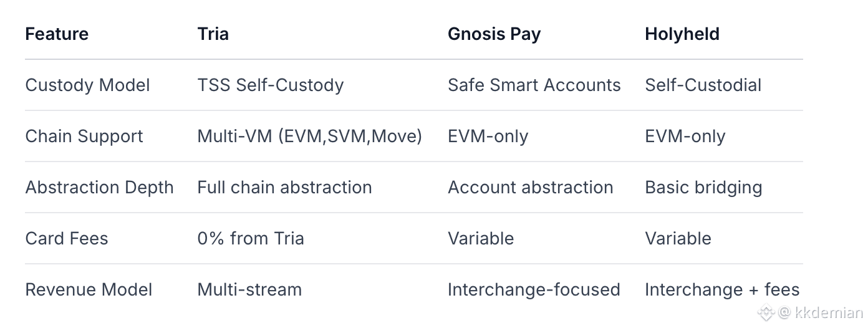The width and height of the screenshot is (868, 328).
Task: Select the Self-Custodial cell
Action: tap(703, 85)
